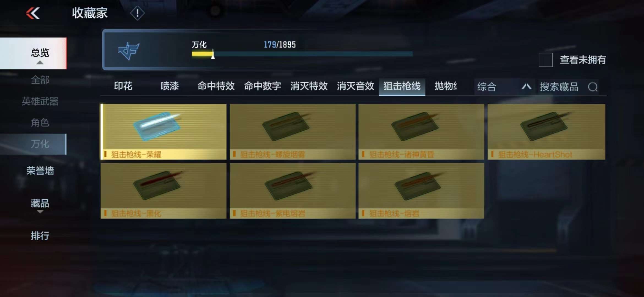Switch to the 消灭特效 tab

tap(309, 86)
